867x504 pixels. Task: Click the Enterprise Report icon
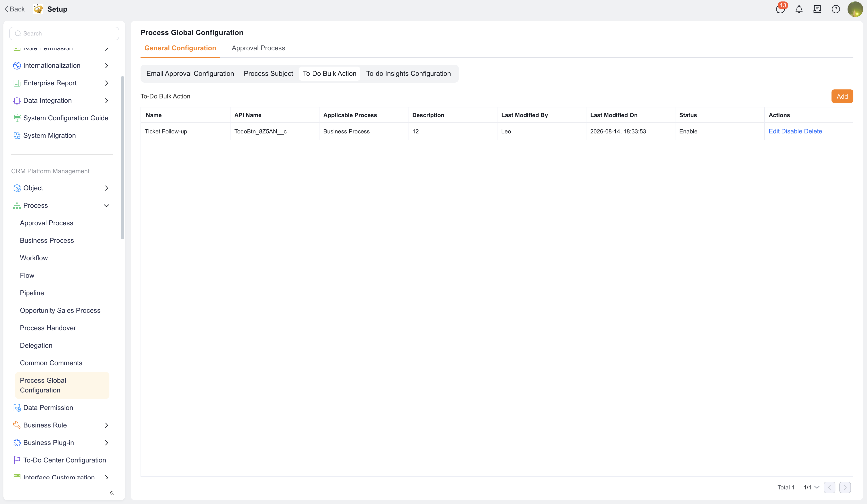point(17,83)
